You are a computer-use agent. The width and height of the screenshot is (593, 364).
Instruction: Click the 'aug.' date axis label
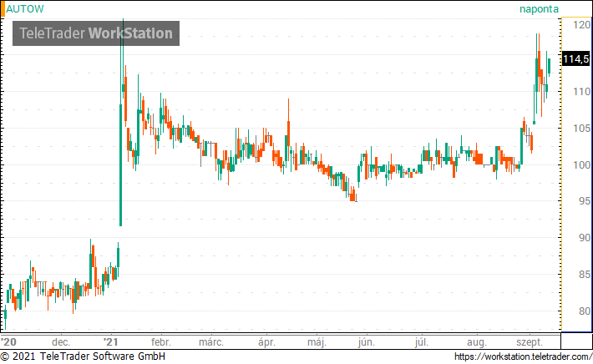pyautogui.click(x=477, y=342)
